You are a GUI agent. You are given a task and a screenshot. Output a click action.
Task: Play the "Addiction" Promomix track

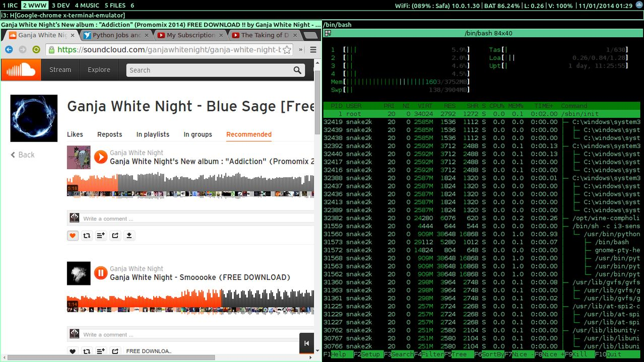point(101,157)
